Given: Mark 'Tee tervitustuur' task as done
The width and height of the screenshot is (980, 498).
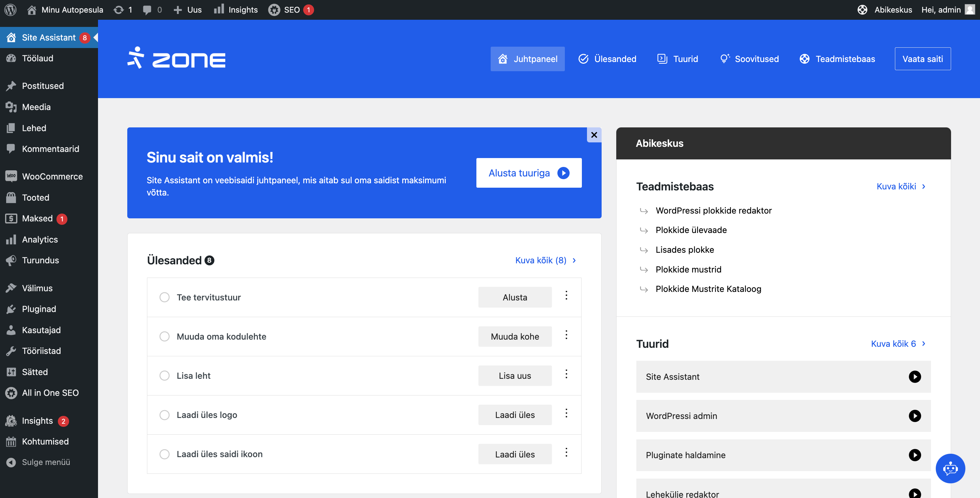Looking at the screenshot, I should (x=164, y=297).
